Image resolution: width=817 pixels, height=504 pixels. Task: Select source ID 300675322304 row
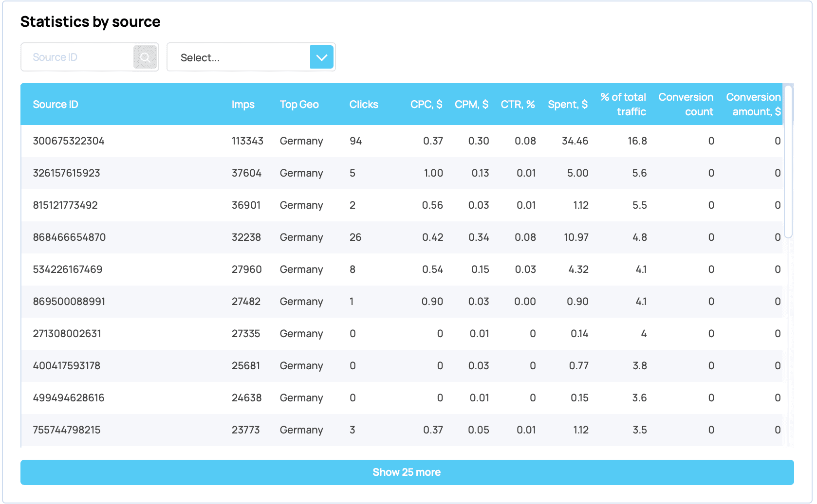[x=69, y=141]
